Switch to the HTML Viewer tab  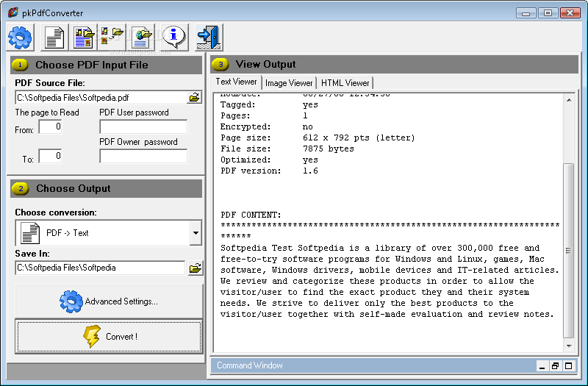pyautogui.click(x=345, y=83)
